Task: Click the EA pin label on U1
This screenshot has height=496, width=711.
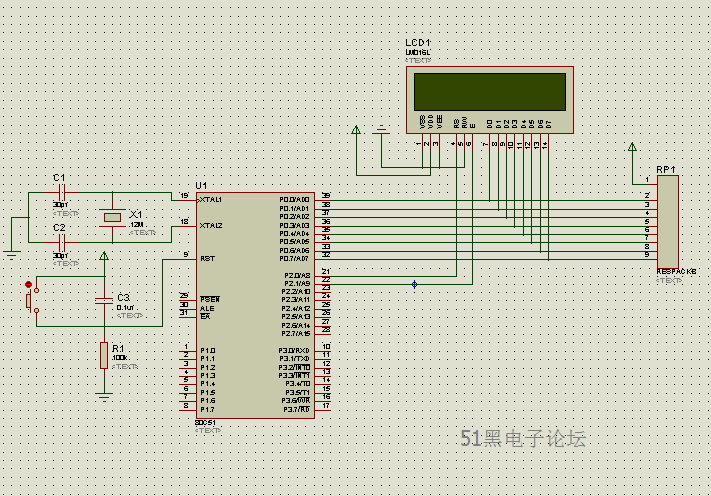Action: (205, 316)
